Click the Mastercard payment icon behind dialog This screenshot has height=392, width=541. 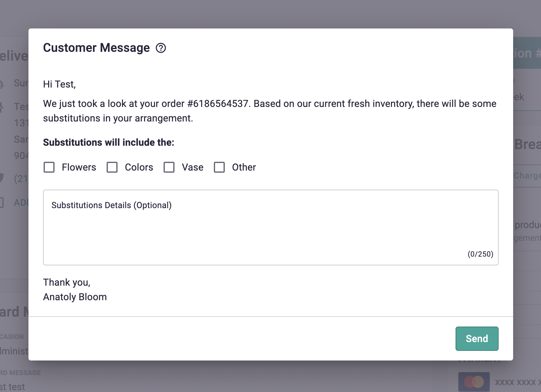click(474, 382)
